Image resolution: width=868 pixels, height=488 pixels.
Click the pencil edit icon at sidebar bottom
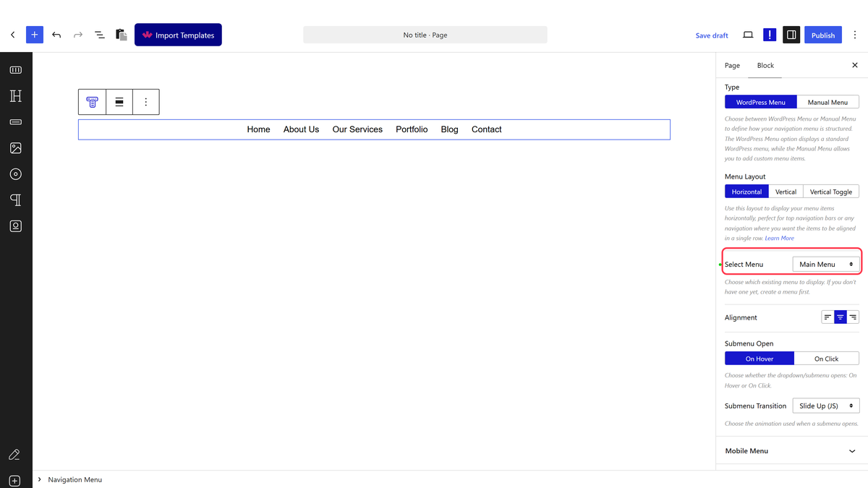(x=14, y=455)
